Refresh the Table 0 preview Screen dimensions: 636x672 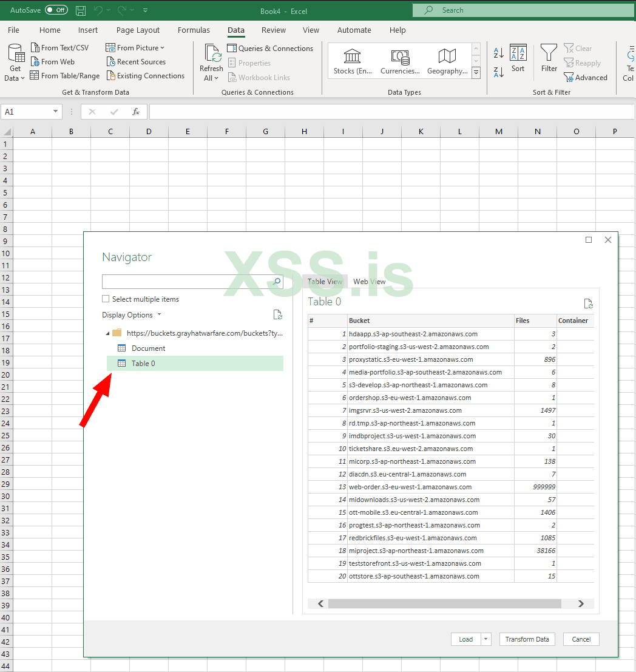[x=587, y=302]
